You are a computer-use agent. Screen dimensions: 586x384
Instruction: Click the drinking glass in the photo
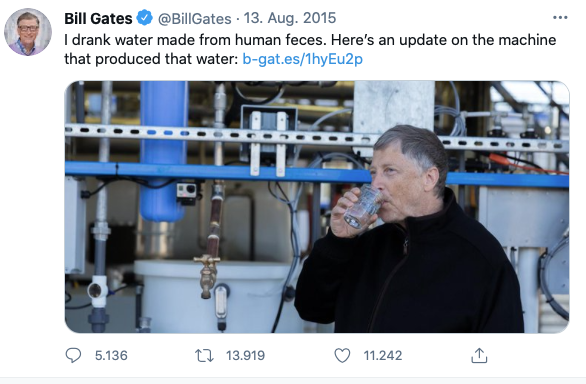363,206
